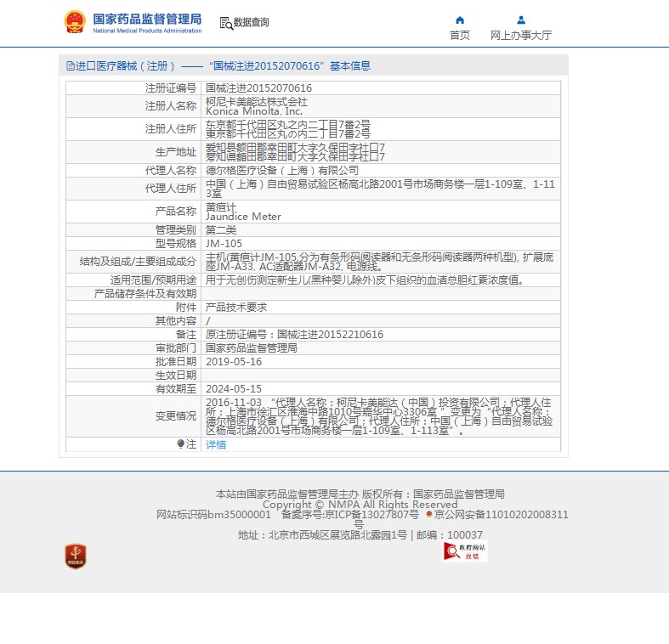Open the 首页 navigation link
This screenshot has height=644, width=669.
[x=460, y=36]
